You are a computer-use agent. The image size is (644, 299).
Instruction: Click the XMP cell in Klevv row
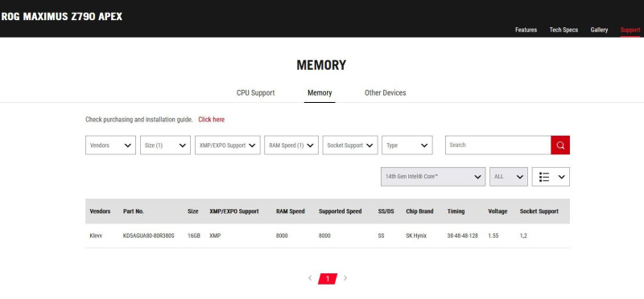coord(215,236)
